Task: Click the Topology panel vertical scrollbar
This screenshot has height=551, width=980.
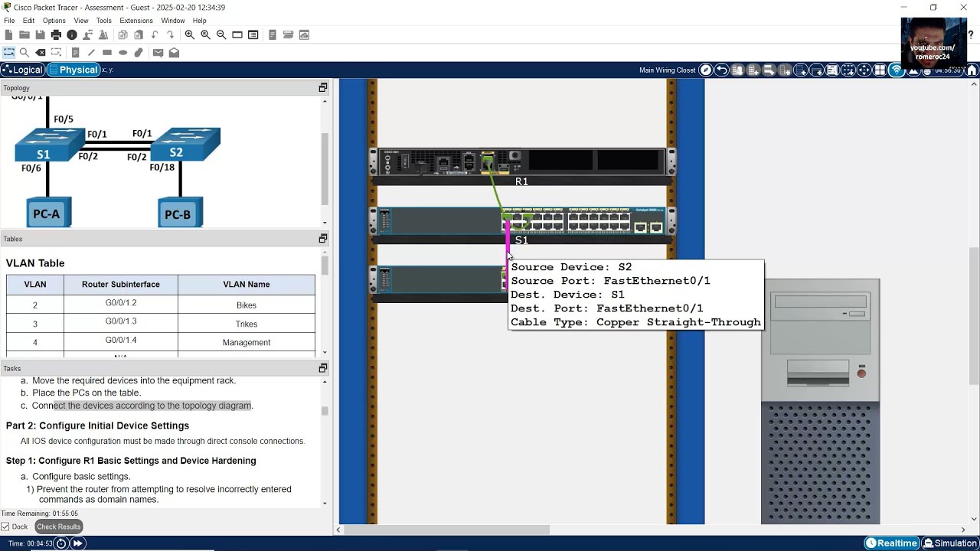Action: (325, 168)
